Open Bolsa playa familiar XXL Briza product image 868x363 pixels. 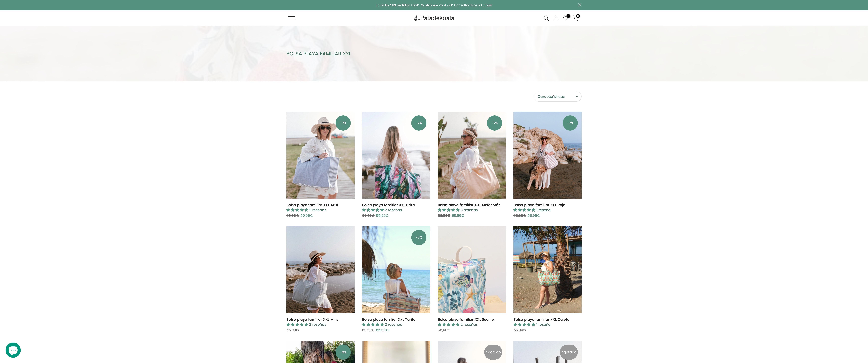[396, 155]
